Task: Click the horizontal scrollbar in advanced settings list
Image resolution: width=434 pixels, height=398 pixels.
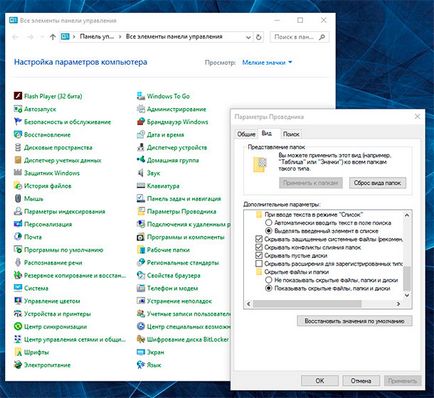Action: [x=307, y=304]
